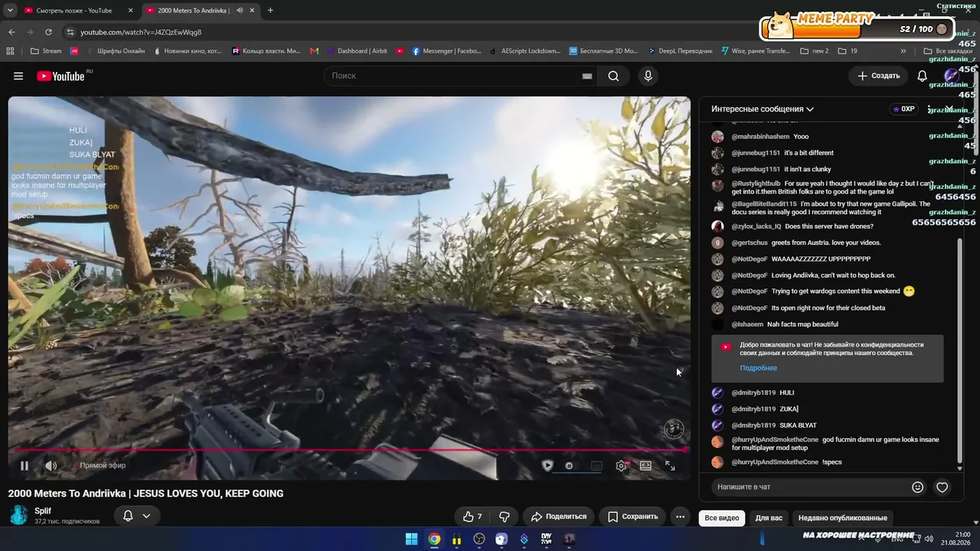Open the Windows Start menu

pyautogui.click(x=411, y=539)
